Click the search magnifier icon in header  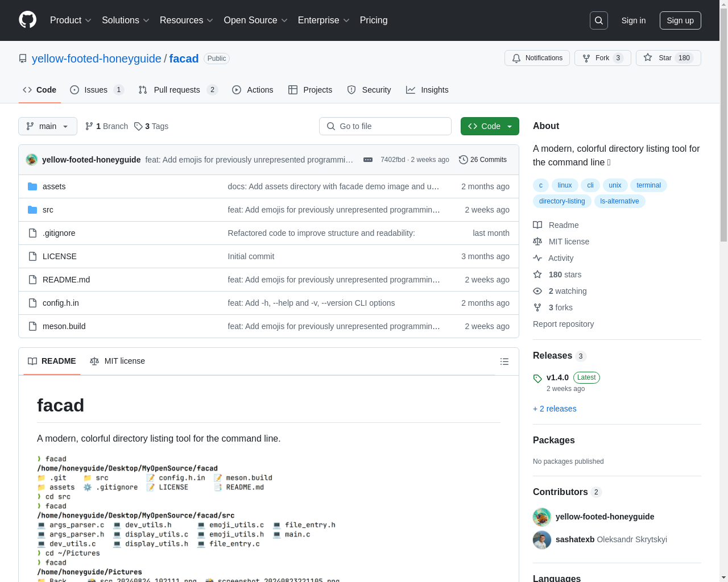(599, 20)
